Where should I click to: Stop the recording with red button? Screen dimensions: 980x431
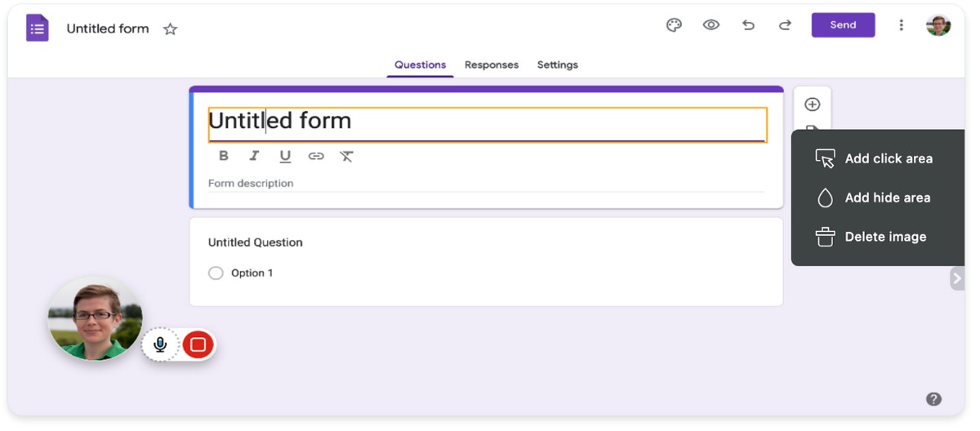pos(198,345)
